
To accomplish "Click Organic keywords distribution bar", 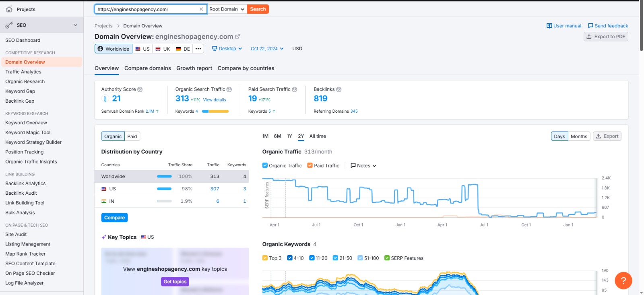I will [215, 111].
